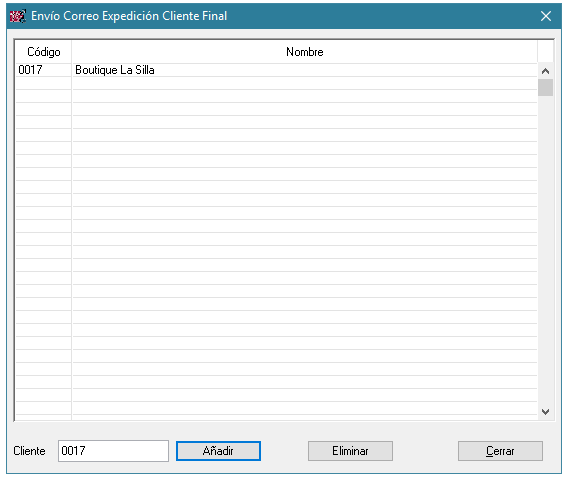568x481 pixels.
Task: Select the Código column header
Action: (43, 52)
